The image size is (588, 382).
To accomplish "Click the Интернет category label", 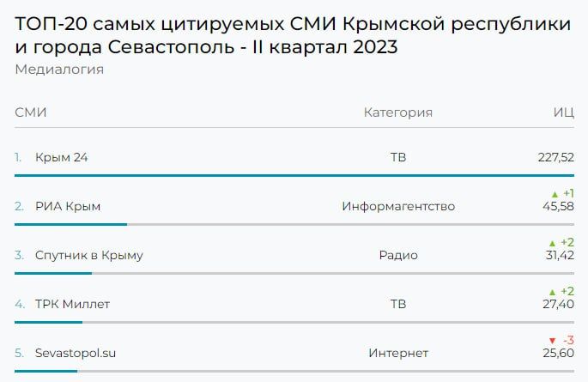I will point(398,353).
